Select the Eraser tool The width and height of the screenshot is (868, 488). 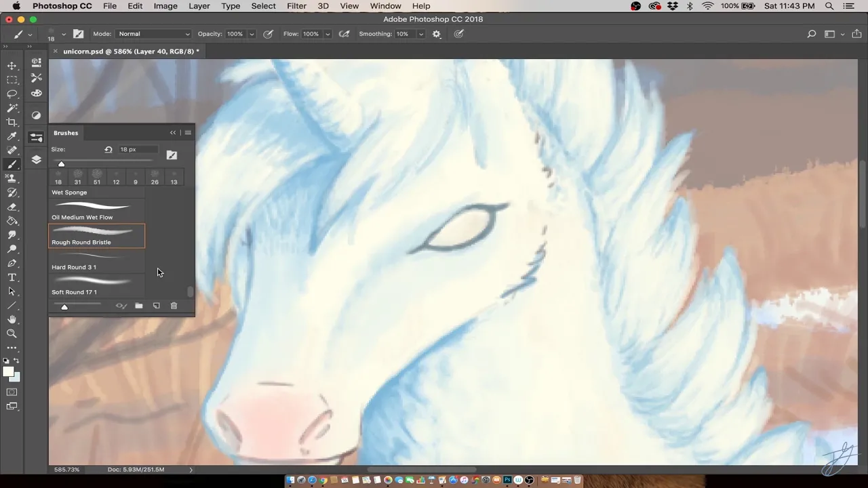point(12,207)
